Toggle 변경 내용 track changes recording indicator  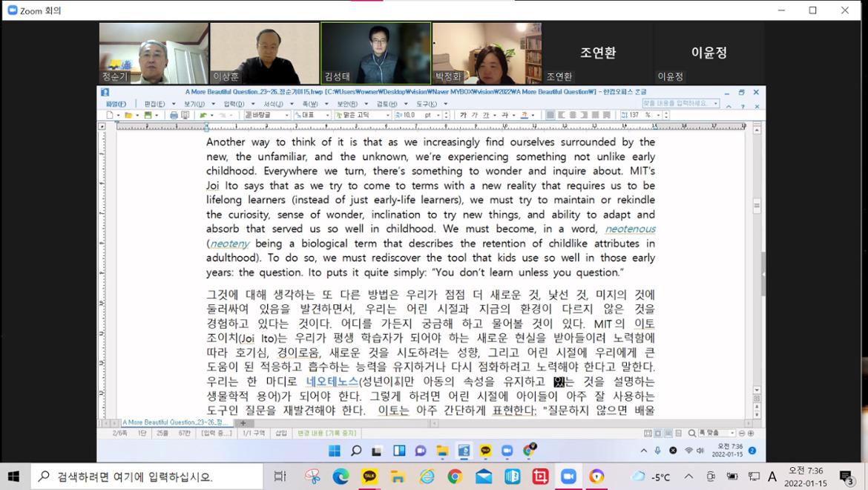(326, 434)
